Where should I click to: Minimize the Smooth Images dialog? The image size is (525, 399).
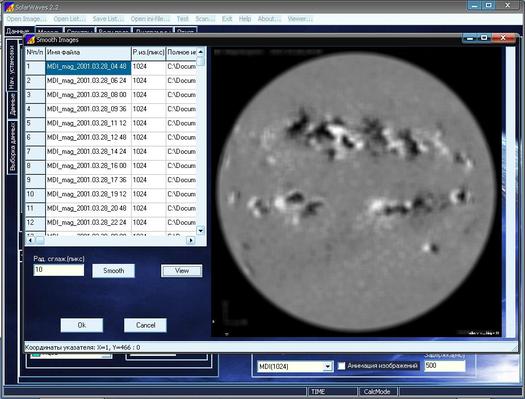coord(470,38)
